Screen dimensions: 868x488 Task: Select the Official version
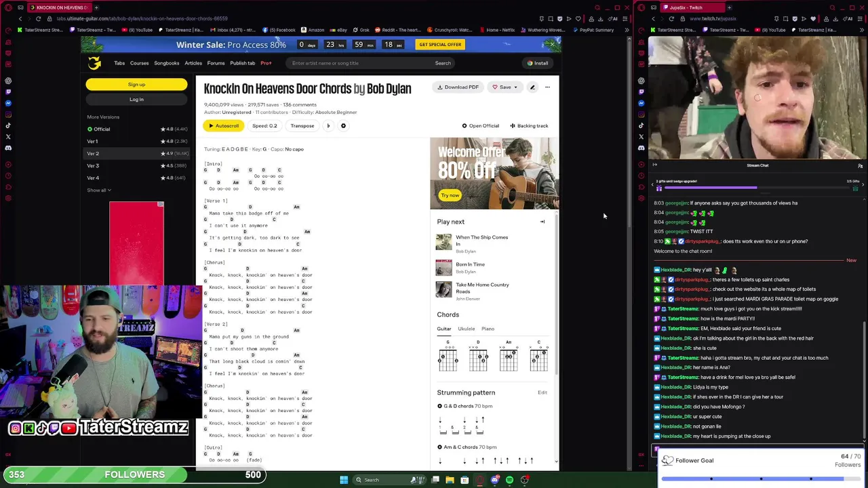pos(137,129)
